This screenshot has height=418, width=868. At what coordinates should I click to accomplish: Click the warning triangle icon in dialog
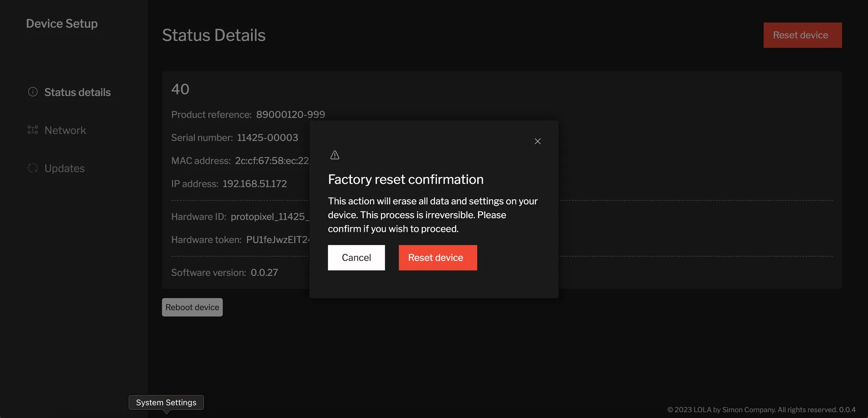335,155
